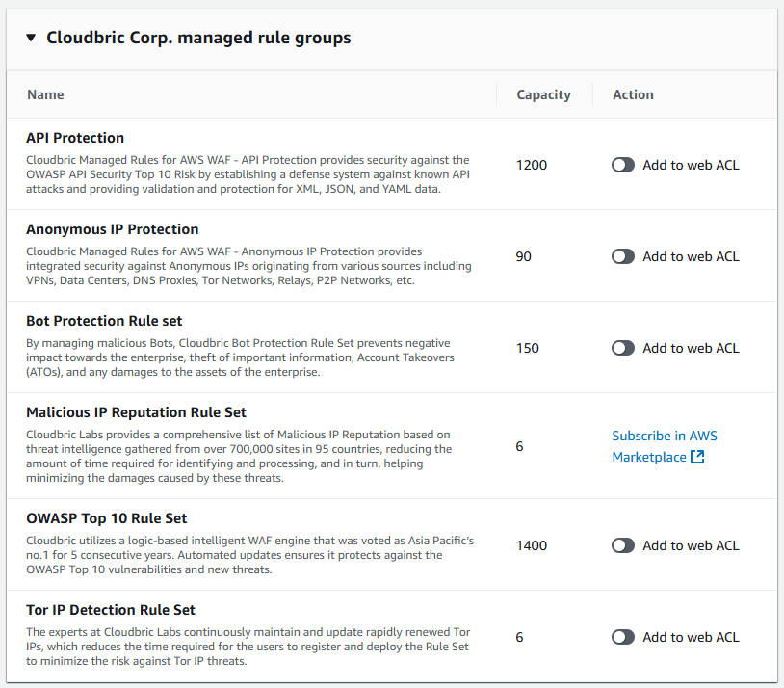Click the external link icon beside Marketplace
Image resolution: width=784 pixels, height=688 pixels.
[x=697, y=457]
